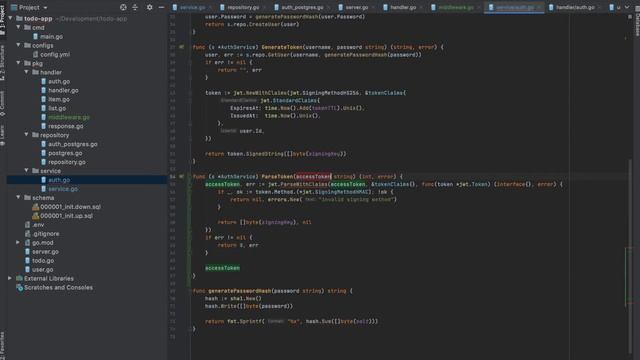Viewport: 640px width, 360px height.
Task: Click the External Libraries icon
Action: tap(19, 278)
